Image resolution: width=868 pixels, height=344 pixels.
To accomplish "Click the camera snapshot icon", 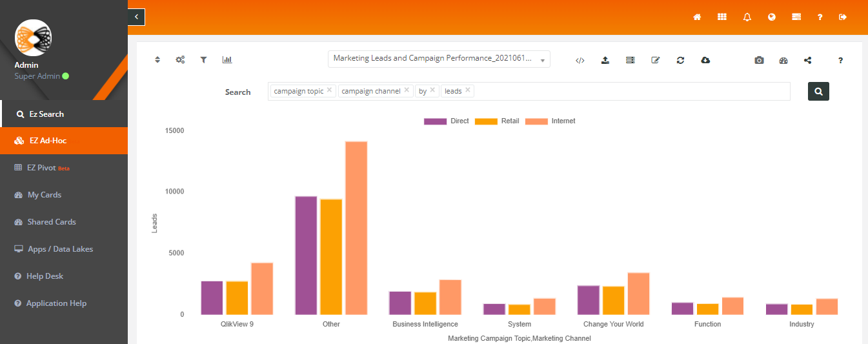I will coord(759,60).
